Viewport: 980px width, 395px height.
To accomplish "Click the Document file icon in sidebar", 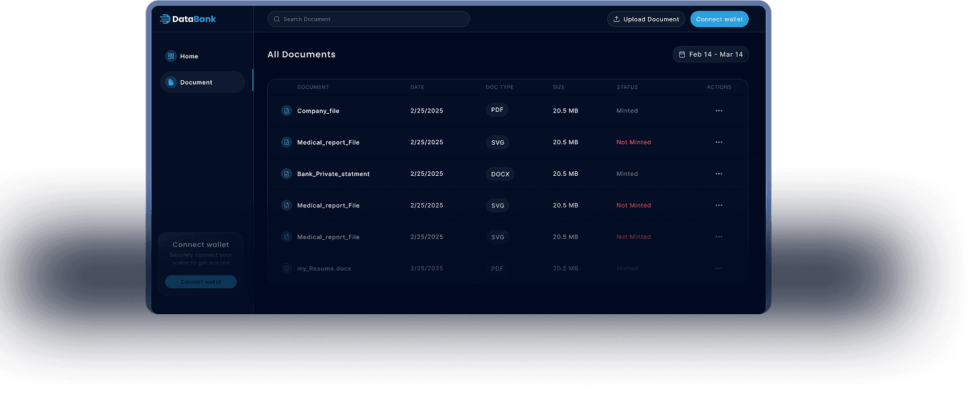I will tap(171, 82).
